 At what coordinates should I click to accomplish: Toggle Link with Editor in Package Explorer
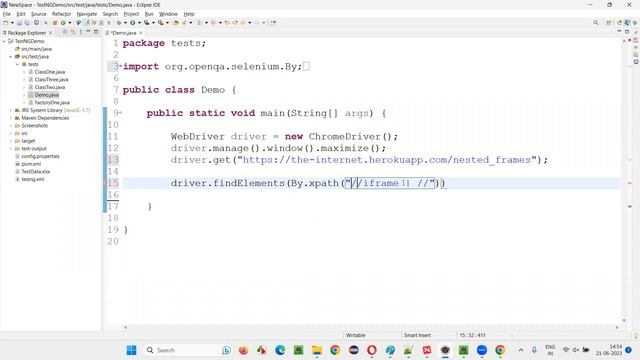coord(73,32)
